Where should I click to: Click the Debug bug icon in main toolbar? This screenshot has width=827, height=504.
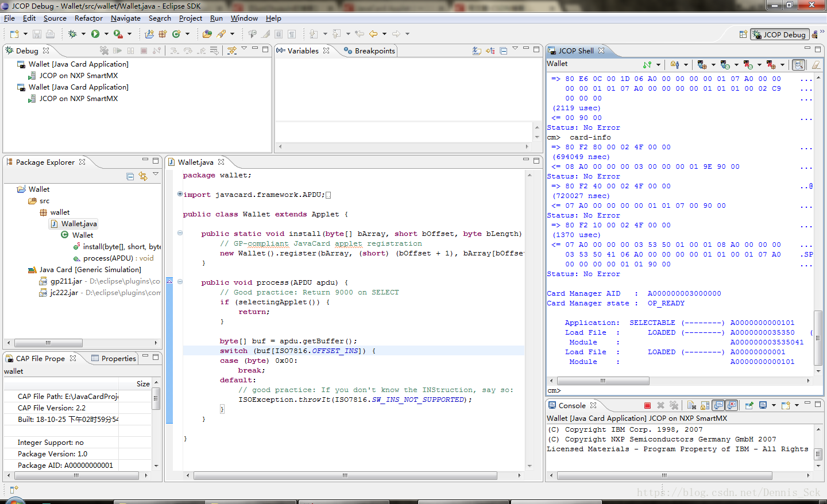[72, 34]
